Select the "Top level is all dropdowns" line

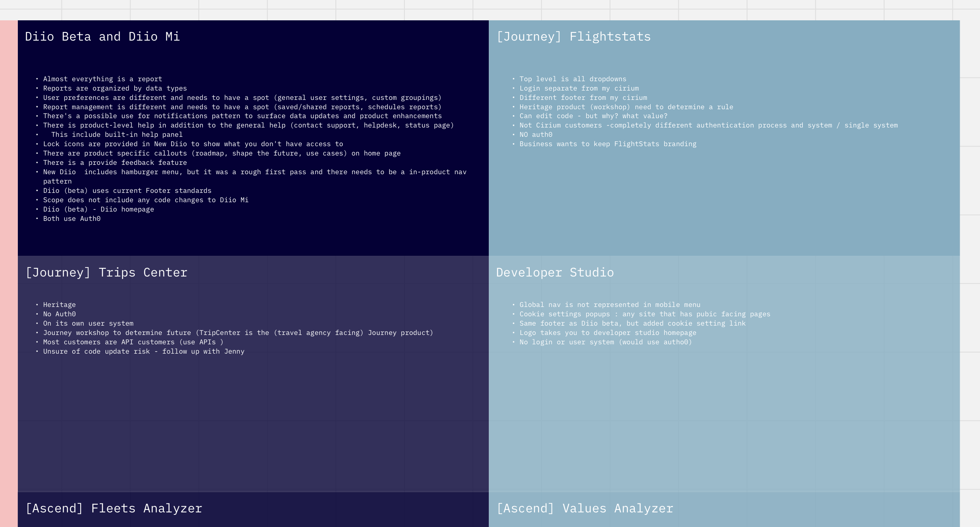coord(573,79)
